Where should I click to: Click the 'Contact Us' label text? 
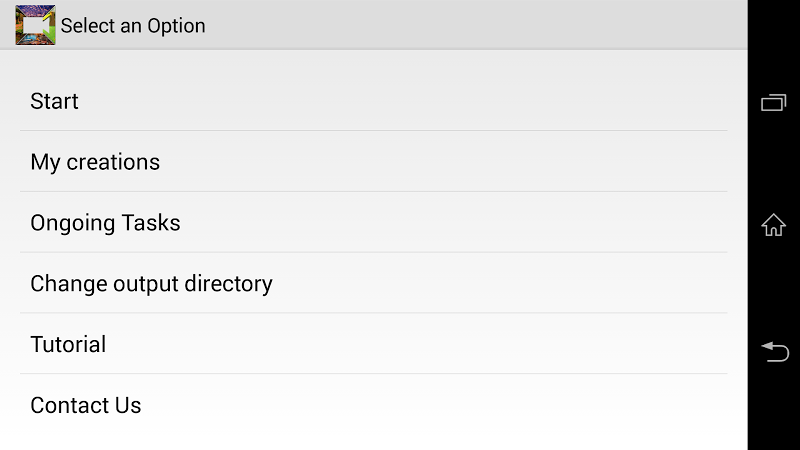click(86, 406)
